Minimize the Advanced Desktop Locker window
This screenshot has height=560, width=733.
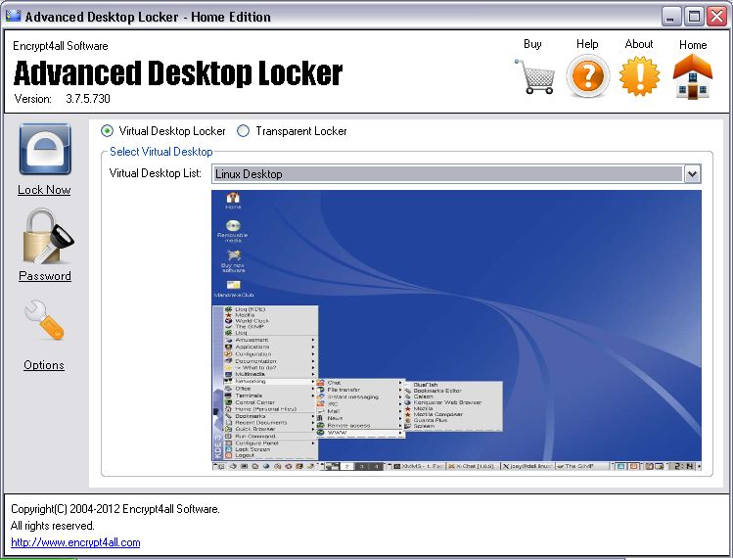pos(670,17)
